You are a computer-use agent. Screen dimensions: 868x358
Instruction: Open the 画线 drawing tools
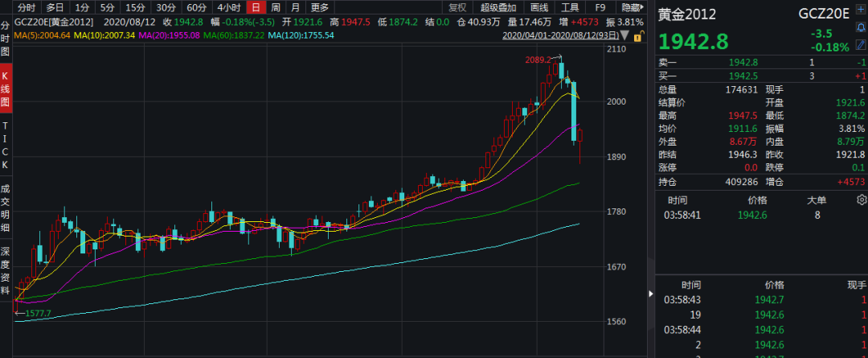(539, 7)
